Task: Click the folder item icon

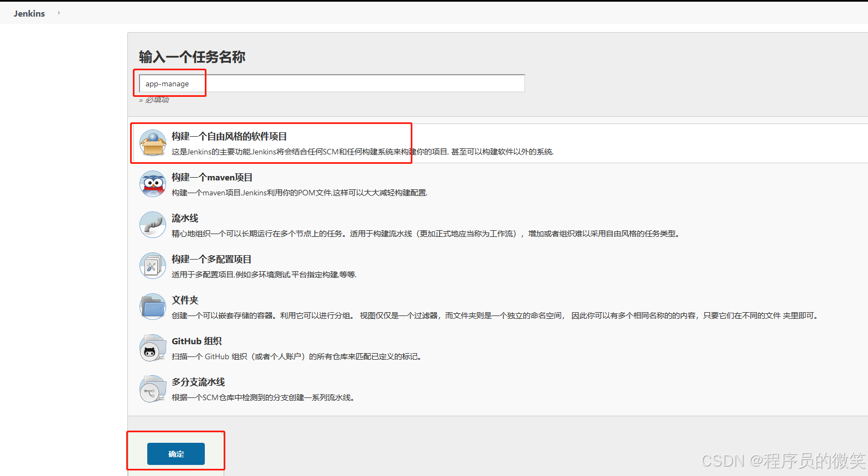Action: coord(153,307)
